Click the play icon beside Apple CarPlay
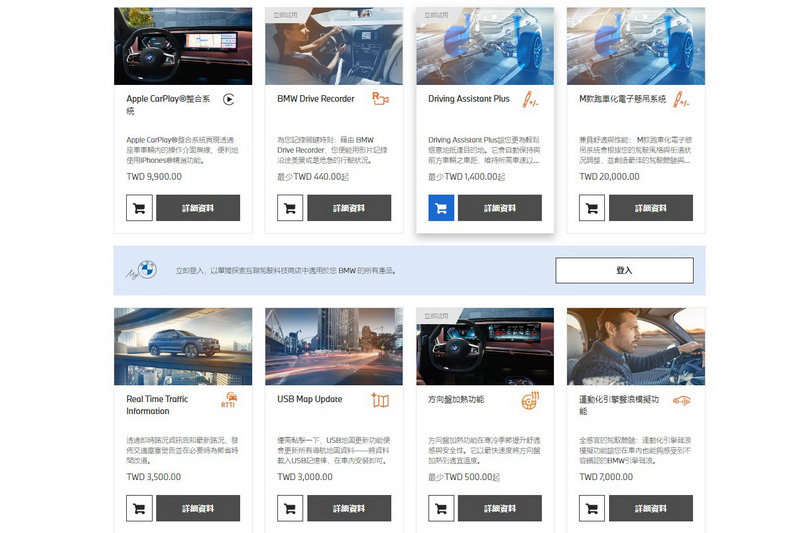This screenshot has height=533, width=800. 229,99
